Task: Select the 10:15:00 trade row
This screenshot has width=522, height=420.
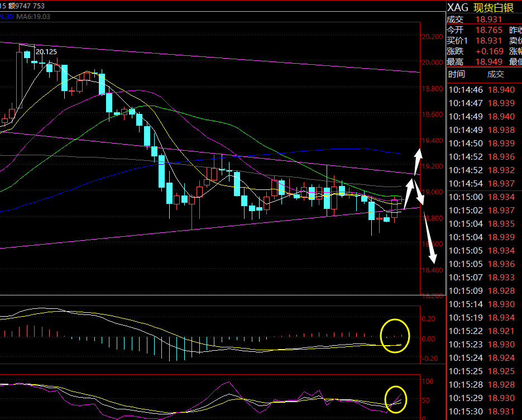Action: tap(483, 197)
